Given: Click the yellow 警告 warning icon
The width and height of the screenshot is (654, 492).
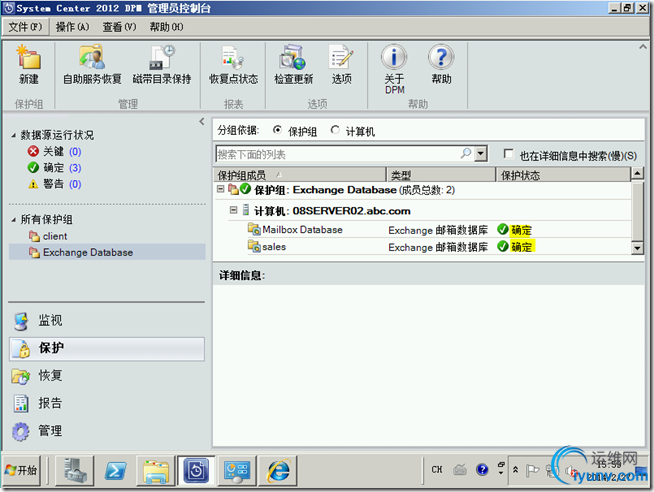Looking at the screenshot, I should click(33, 184).
